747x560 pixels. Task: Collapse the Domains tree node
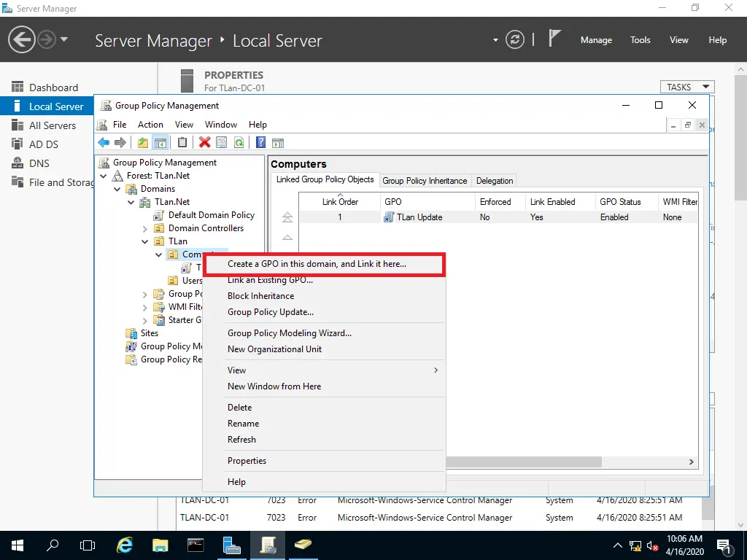[x=117, y=189]
